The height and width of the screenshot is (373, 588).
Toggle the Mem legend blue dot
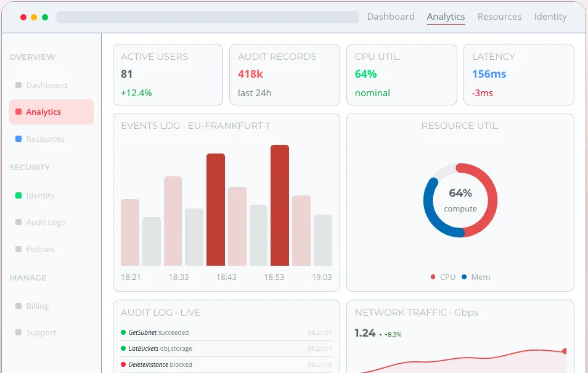click(464, 277)
